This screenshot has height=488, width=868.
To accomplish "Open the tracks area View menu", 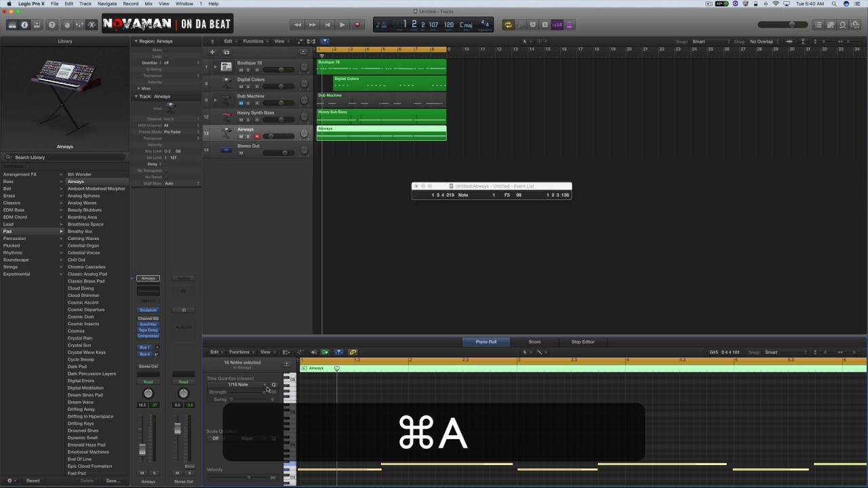I will 281,41.
